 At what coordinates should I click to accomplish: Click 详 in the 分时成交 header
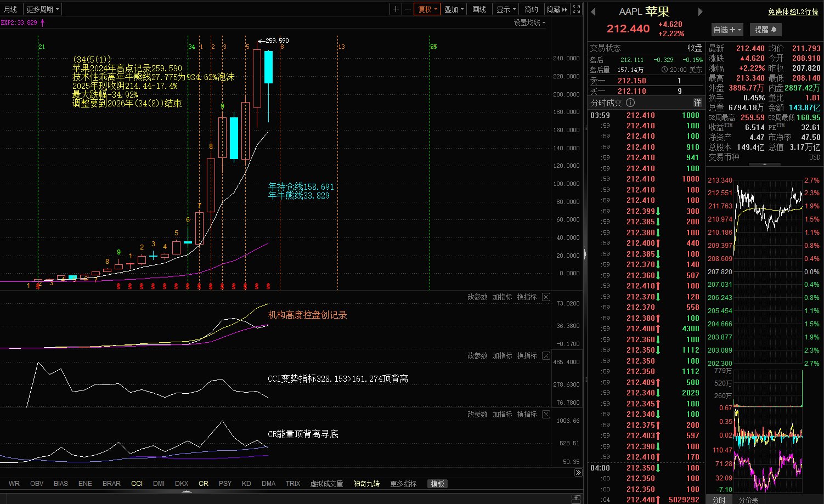tap(697, 103)
